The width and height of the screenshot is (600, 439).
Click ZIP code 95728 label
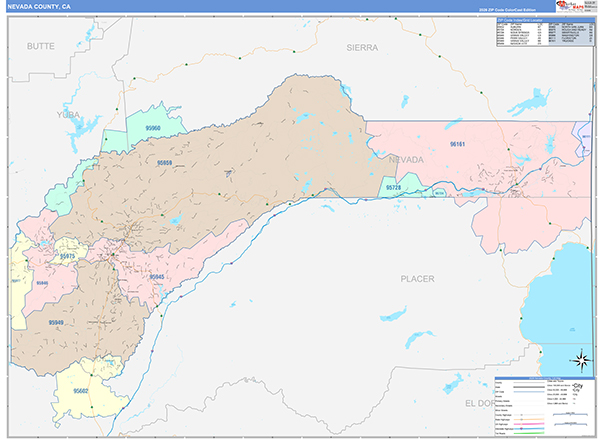[x=394, y=187]
